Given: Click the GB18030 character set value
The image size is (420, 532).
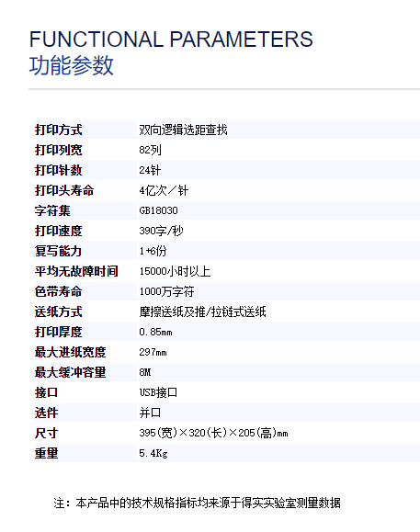Looking at the screenshot, I should tap(158, 210).
